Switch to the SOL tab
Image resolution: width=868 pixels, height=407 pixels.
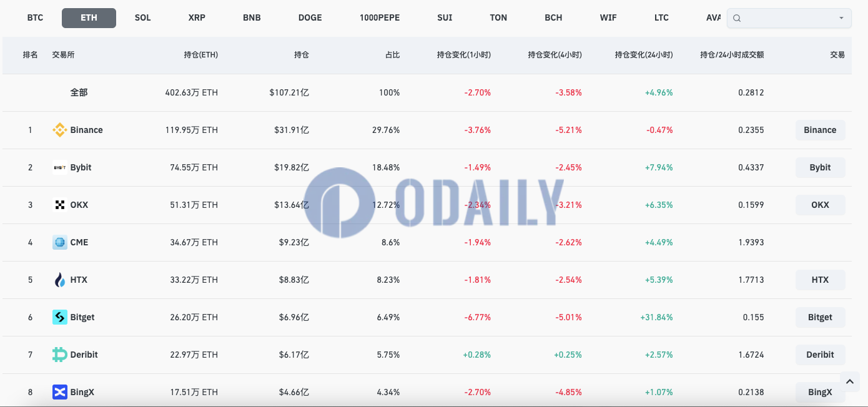(x=142, y=17)
